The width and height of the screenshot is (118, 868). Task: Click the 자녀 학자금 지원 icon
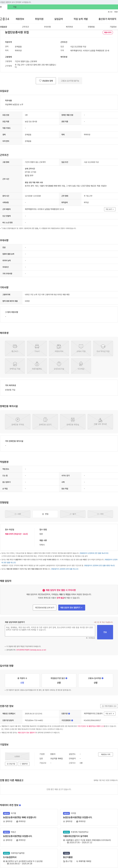[103, 348]
